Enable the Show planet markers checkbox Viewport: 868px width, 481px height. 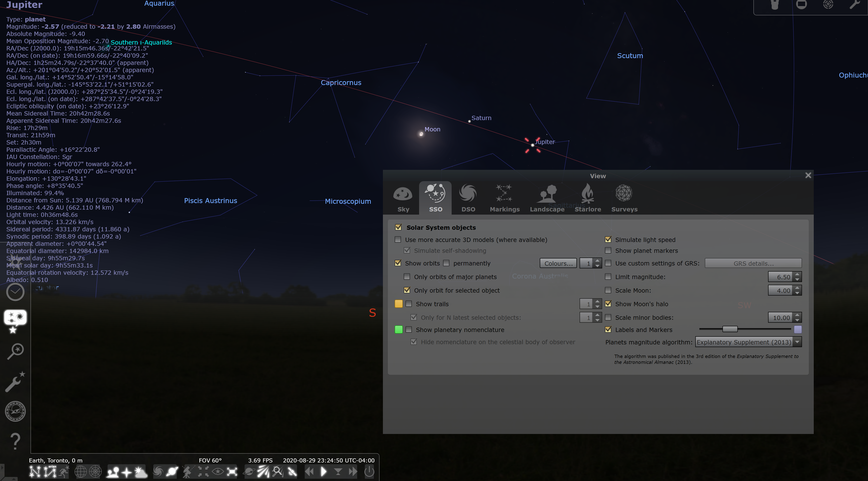[608, 250]
